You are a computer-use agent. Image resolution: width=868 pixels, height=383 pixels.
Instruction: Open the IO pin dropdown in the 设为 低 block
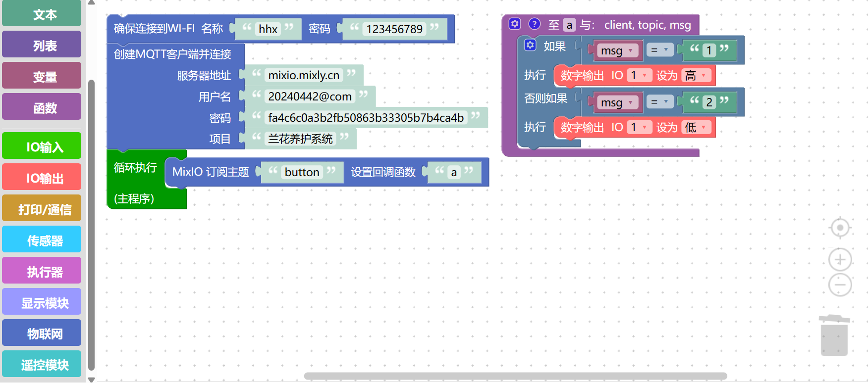(x=639, y=127)
